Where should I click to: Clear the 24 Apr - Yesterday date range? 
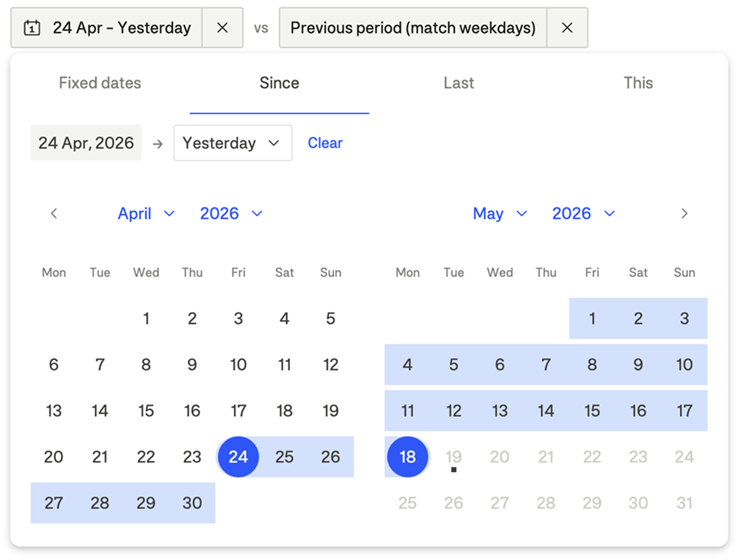[x=222, y=28]
